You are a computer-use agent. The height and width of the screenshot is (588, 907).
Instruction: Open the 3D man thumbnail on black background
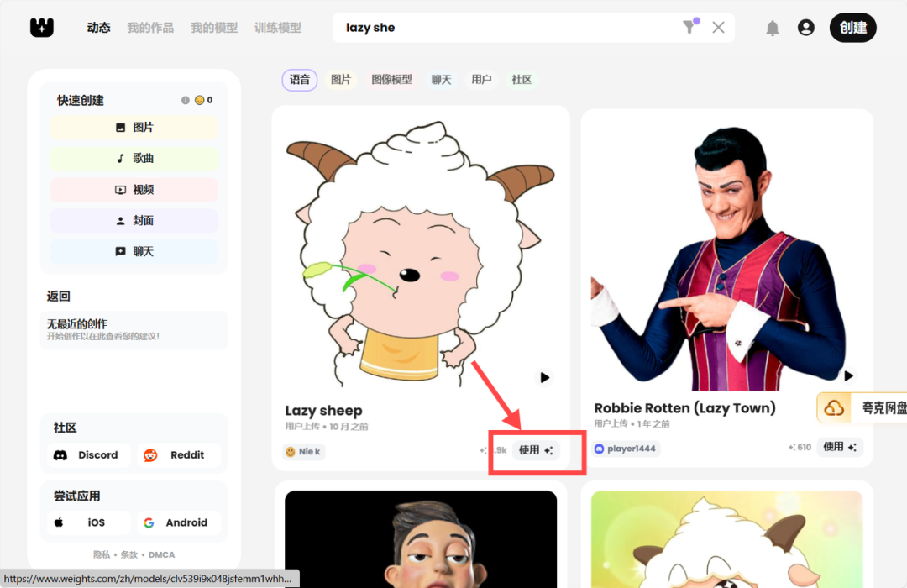click(x=421, y=539)
